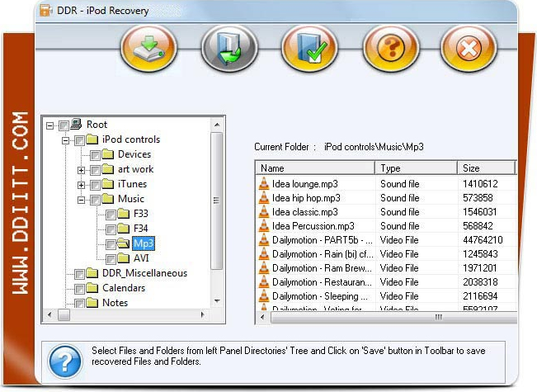Collapse the Music folder node
The width and height of the screenshot is (537, 392).
click(x=81, y=200)
